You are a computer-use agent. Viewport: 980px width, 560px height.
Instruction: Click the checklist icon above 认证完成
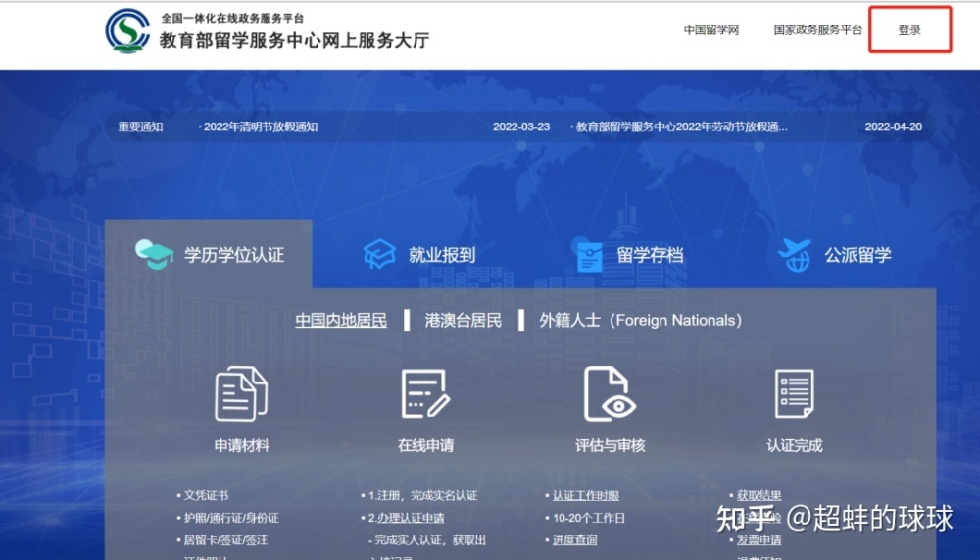click(x=795, y=393)
